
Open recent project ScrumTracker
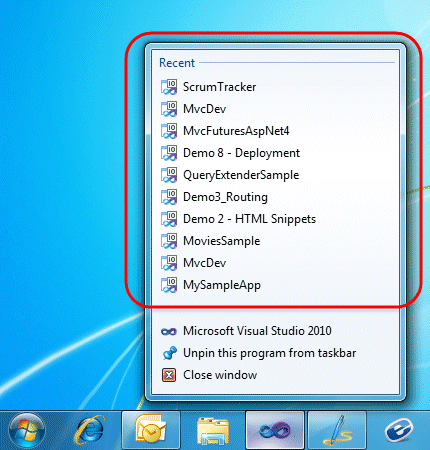(275, 87)
